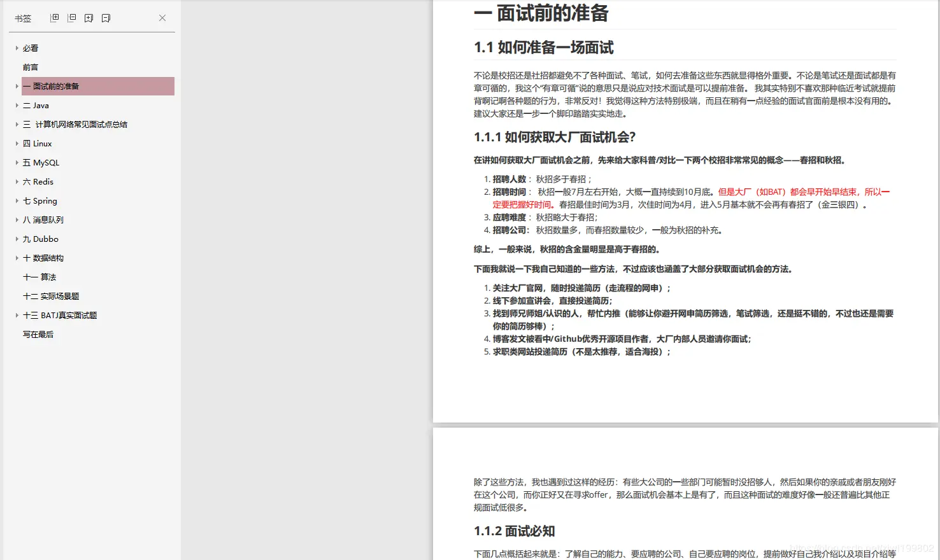Select the 写在最后 bookmark

(x=38, y=334)
